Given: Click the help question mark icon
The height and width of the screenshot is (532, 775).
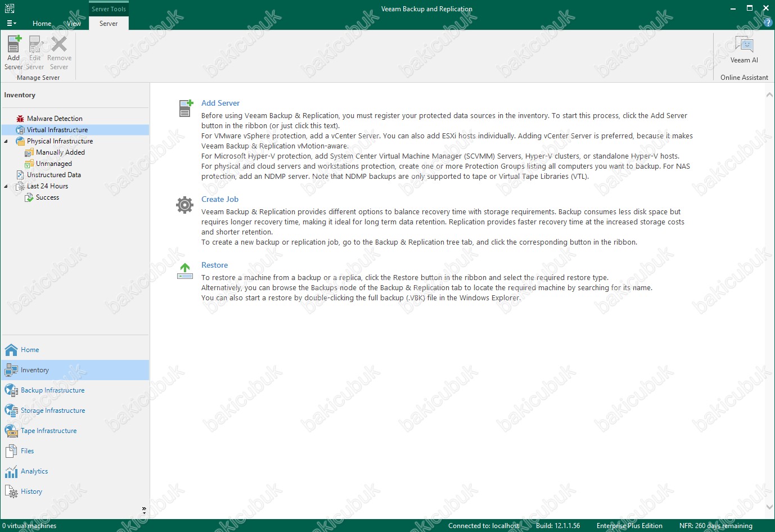Looking at the screenshot, I should click(769, 23).
